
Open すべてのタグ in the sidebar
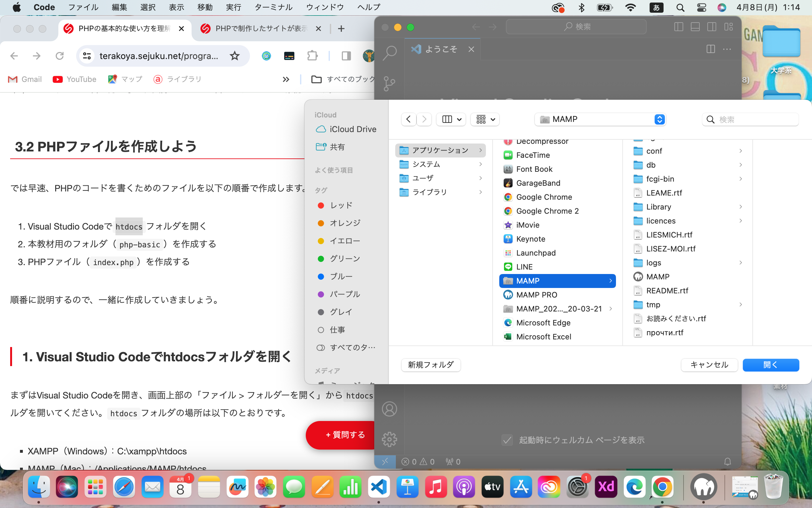click(x=346, y=348)
